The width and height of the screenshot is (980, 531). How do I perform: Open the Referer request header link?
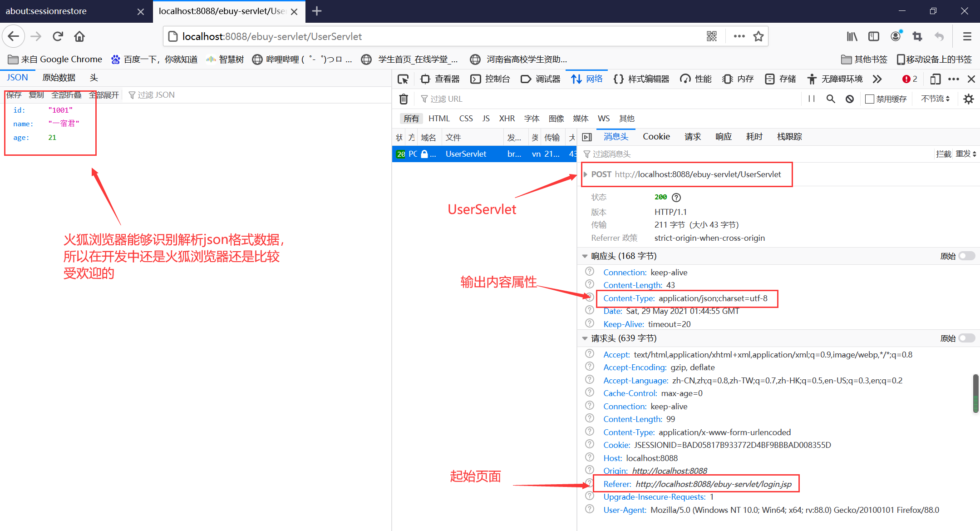coord(617,484)
